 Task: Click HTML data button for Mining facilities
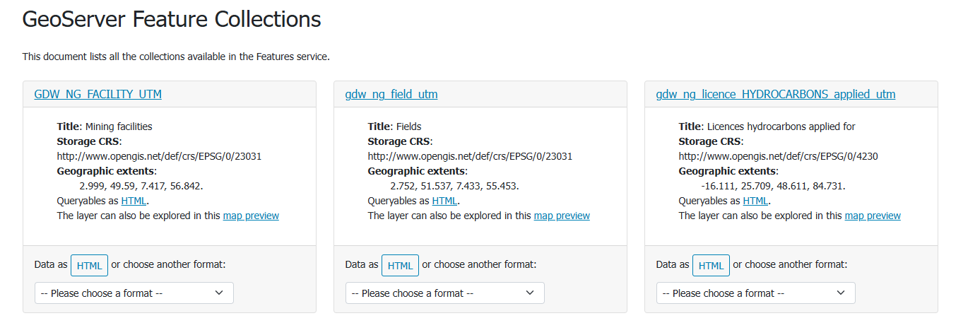[x=89, y=266]
